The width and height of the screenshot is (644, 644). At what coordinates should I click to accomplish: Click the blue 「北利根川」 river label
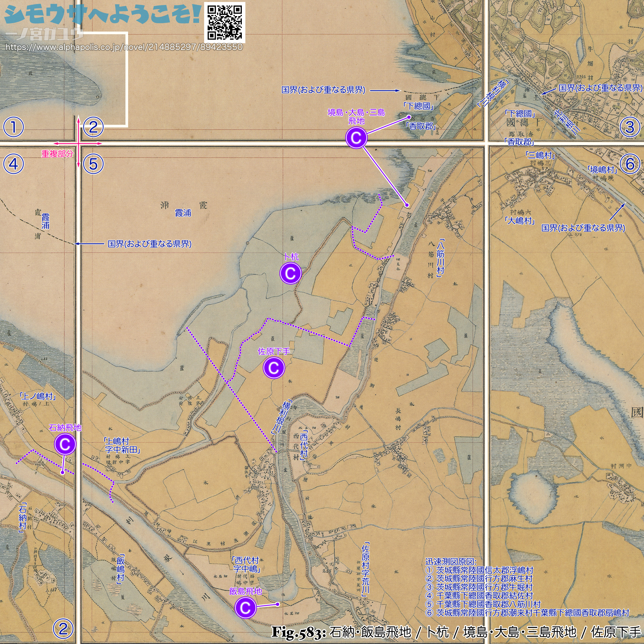(568, 122)
